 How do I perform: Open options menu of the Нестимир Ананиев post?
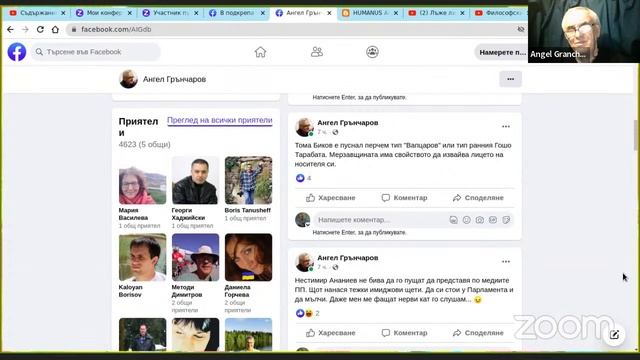506,262
